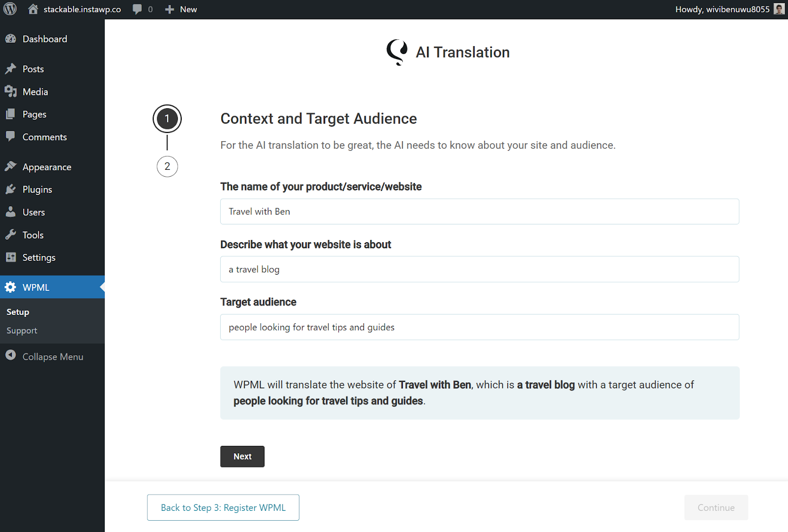The image size is (788, 532).
Task: Click the 'For the AI translation to be great' description
Action: [x=418, y=145]
